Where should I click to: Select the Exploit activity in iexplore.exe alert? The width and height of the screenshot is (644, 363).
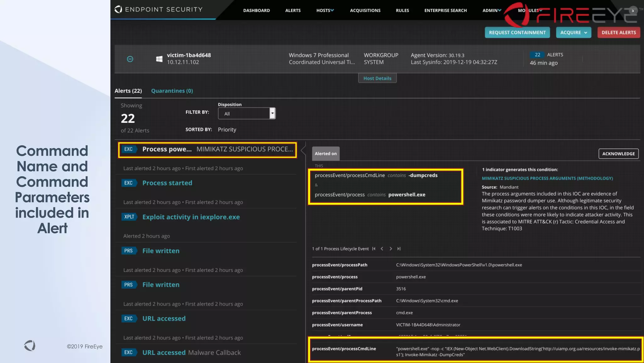pos(191,217)
